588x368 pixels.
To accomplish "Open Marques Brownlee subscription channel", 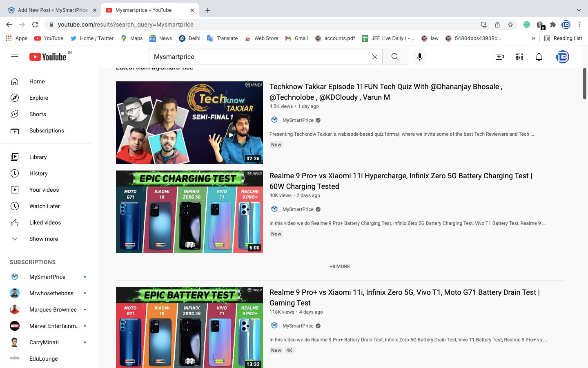I will tap(46, 310).
